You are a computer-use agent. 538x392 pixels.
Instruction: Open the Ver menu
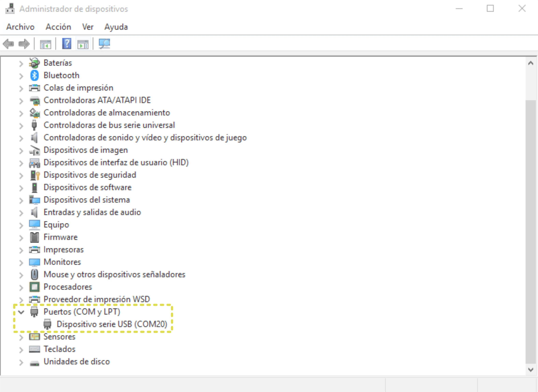(88, 27)
